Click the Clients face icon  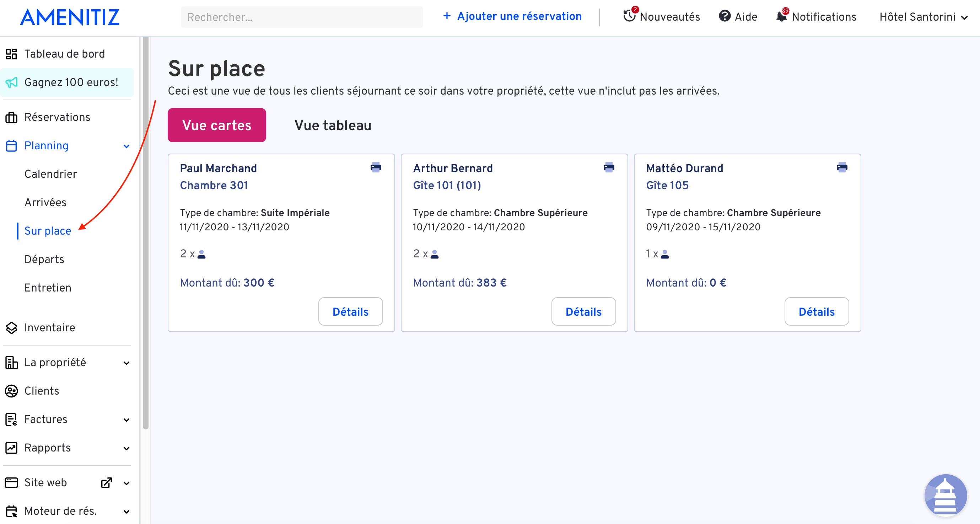[11, 391]
